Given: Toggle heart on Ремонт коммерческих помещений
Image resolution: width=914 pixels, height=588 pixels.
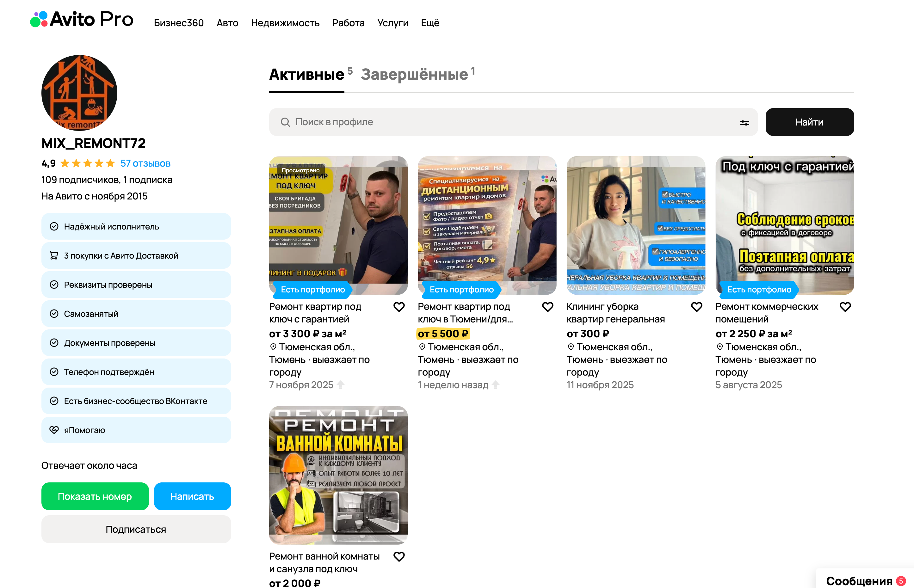Looking at the screenshot, I should point(845,307).
